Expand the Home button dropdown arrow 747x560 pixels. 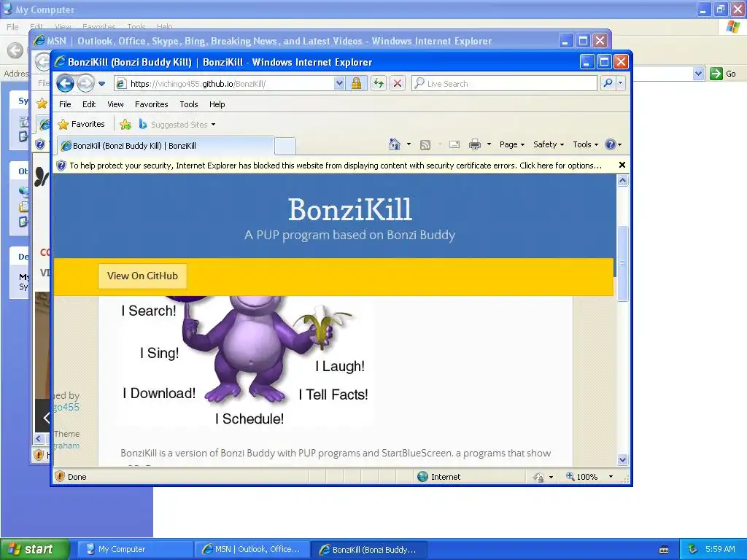point(409,144)
